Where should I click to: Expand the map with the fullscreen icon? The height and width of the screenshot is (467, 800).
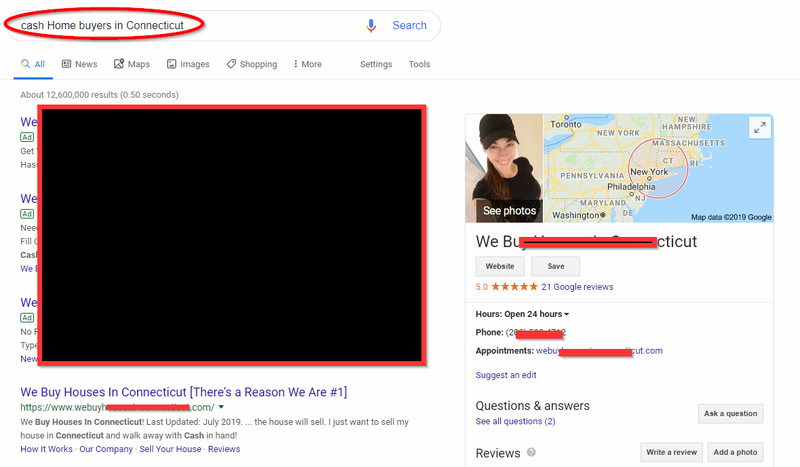click(x=760, y=128)
